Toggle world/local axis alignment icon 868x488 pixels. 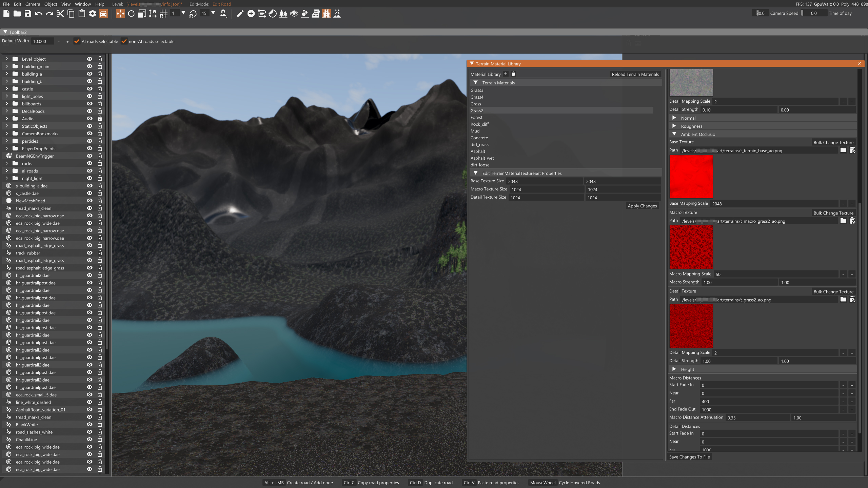[153, 14]
